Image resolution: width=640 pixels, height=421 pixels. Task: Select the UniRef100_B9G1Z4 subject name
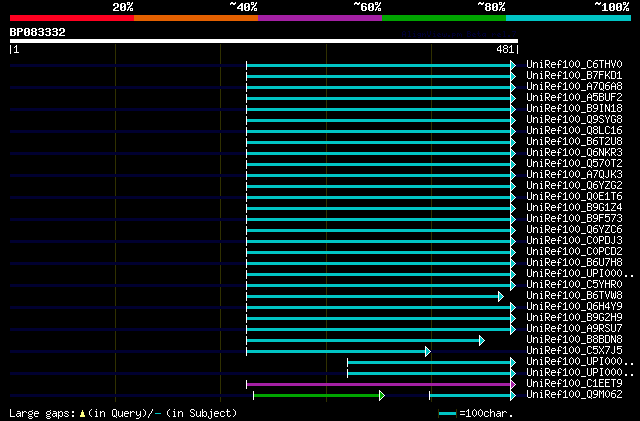[x=574, y=208]
